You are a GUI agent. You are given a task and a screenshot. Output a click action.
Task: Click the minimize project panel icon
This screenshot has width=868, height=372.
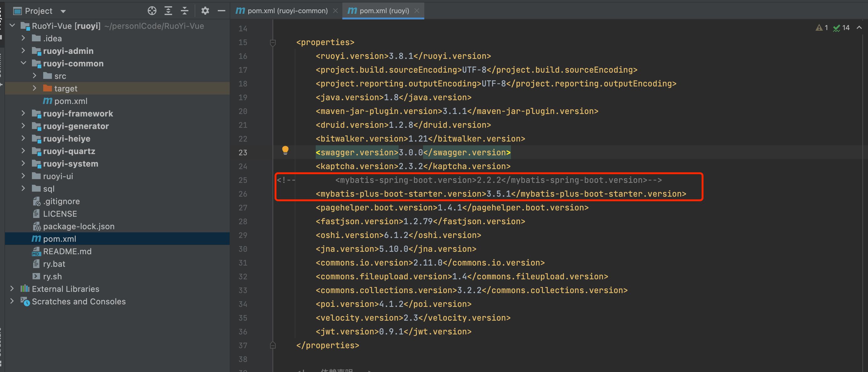tap(220, 11)
